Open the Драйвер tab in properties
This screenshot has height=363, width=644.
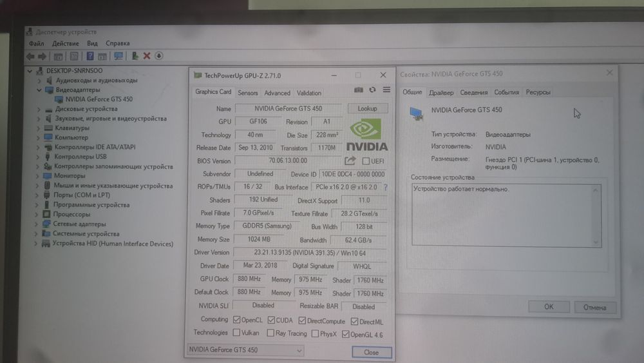[x=441, y=93]
